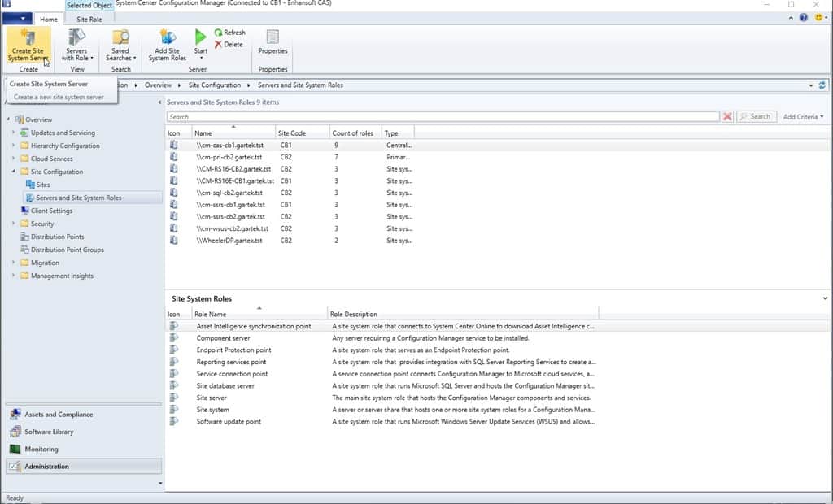833x504 pixels.
Task: Open the Saved Searches dropdown
Action: (x=120, y=45)
